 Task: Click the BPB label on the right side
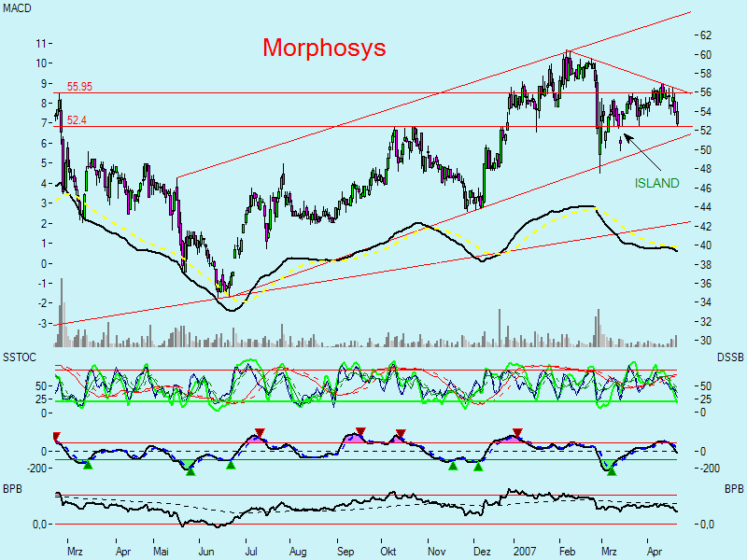point(734,489)
